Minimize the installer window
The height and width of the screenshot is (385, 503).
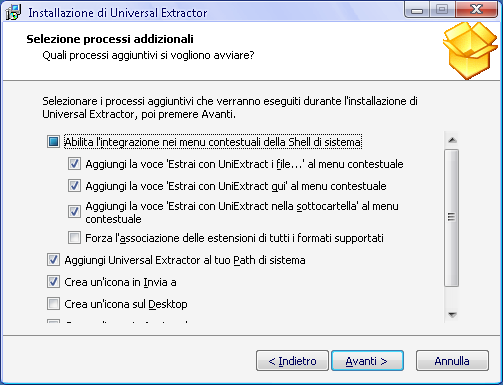point(417,10)
